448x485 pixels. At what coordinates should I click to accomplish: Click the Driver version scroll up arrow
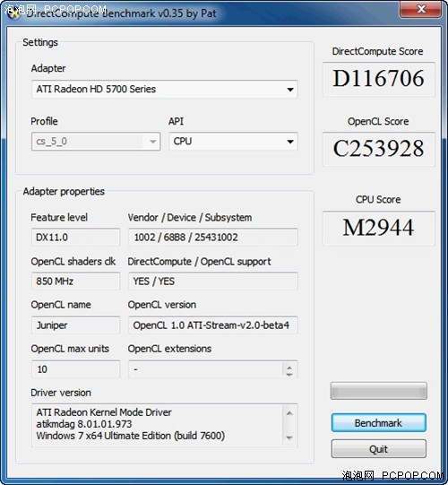tap(289, 413)
